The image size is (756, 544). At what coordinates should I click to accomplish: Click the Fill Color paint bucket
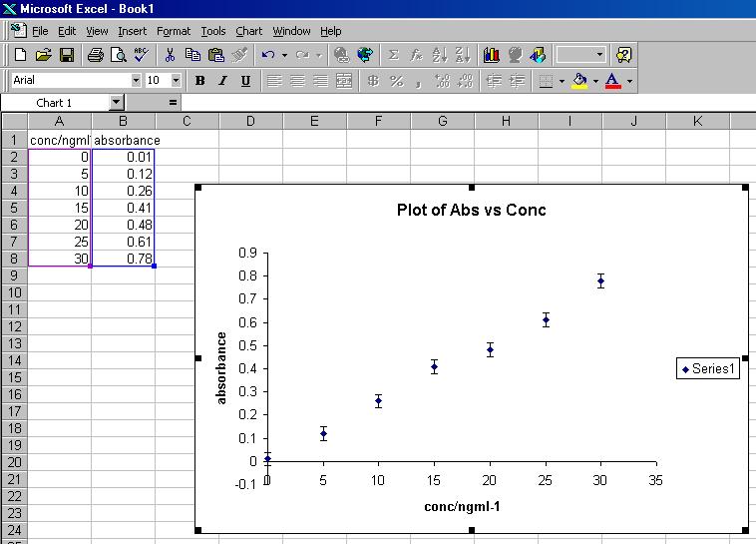pos(580,81)
